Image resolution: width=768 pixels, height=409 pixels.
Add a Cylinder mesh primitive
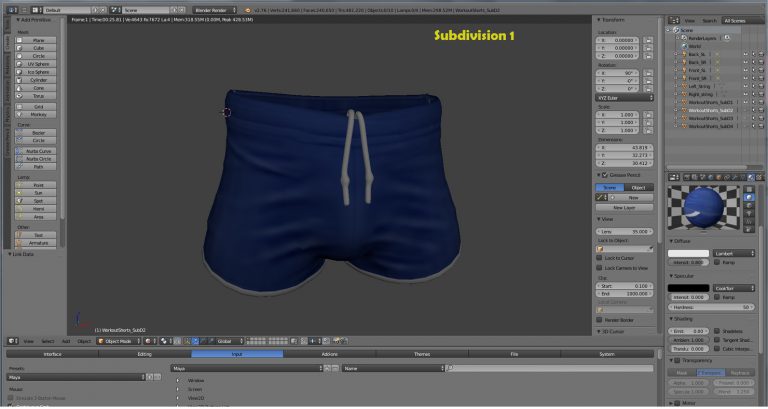(38, 80)
